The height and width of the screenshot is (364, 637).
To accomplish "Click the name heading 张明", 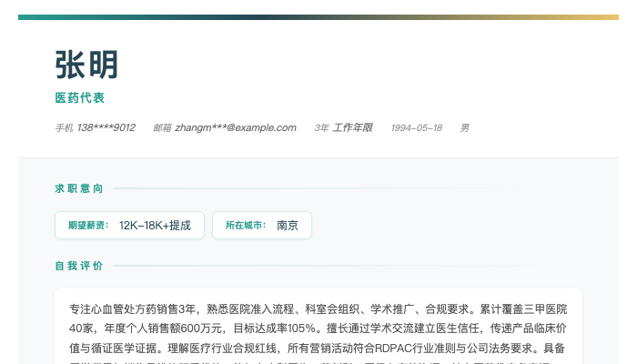I will click(x=86, y=65).
